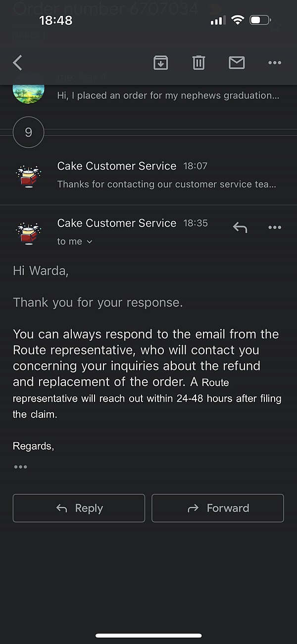This screenshot has width=297, height=644.
Task: Tap Forward to share the email
Action: [217, 508]
